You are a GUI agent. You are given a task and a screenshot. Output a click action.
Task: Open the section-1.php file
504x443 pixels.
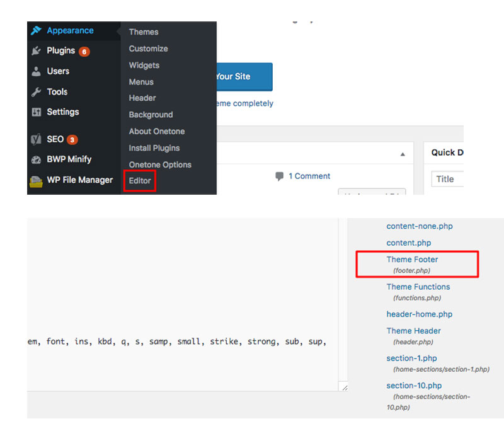411,359
